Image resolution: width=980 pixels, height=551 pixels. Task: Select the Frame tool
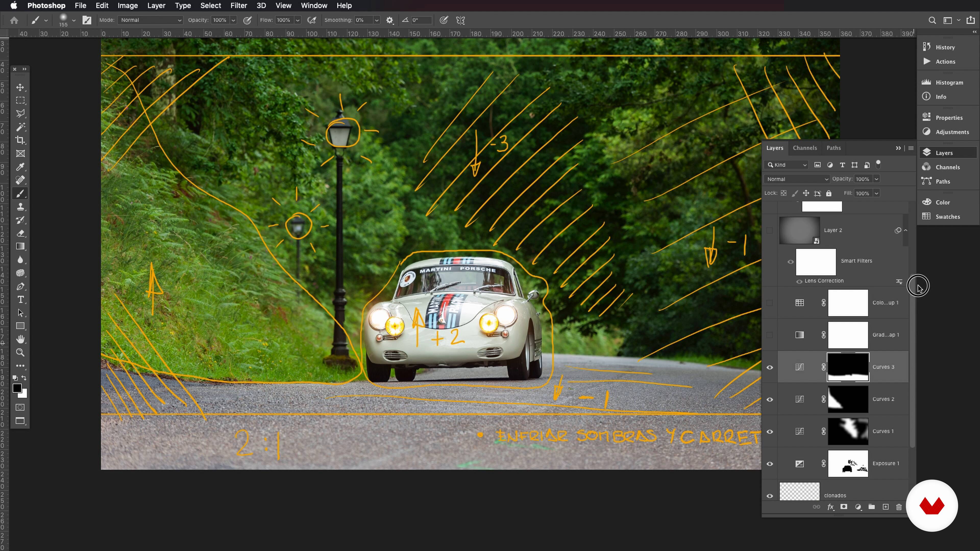[x=20, y=154]
